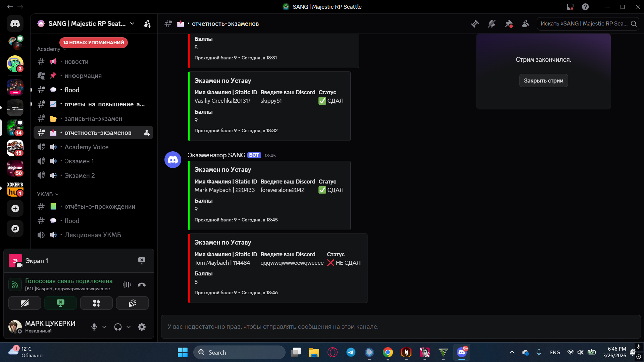
Task: Show the member list icon
Action: pyautogui.click(x=526, y=24)
